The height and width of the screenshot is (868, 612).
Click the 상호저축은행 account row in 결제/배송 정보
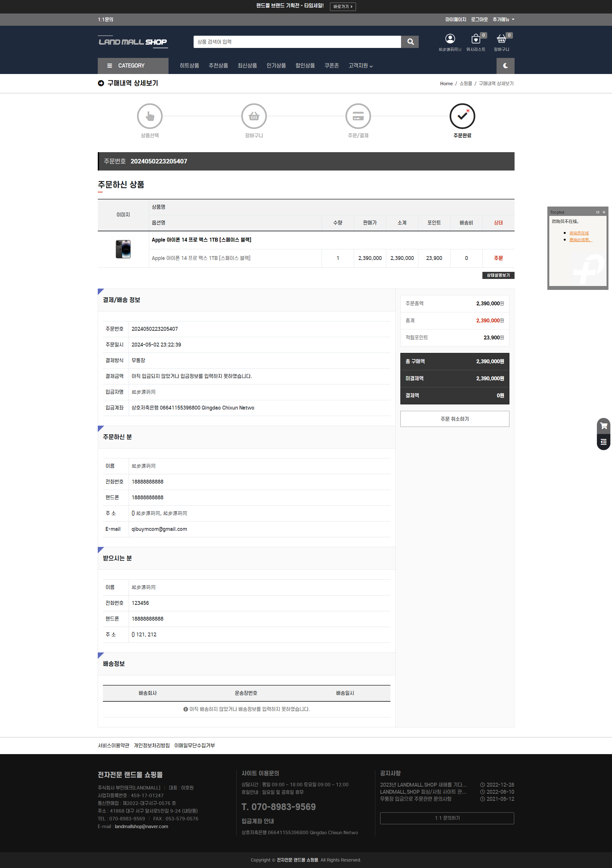pos(246,408)
